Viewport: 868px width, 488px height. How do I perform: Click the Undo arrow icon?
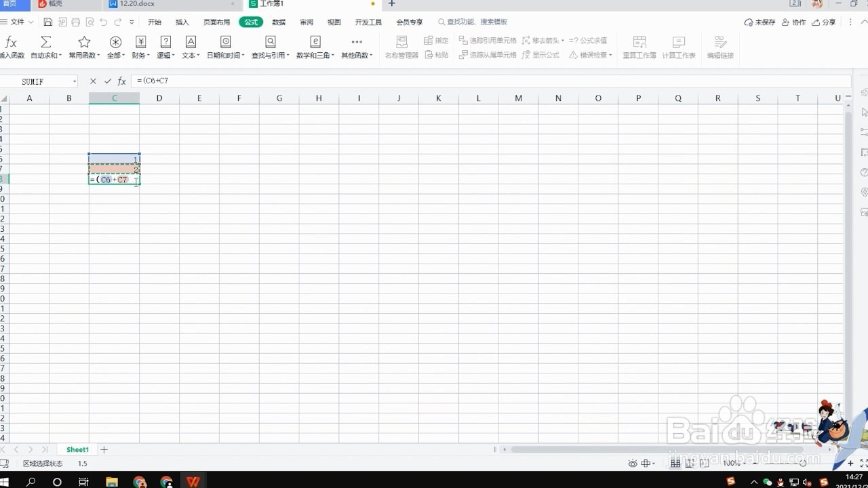(103, 22)
